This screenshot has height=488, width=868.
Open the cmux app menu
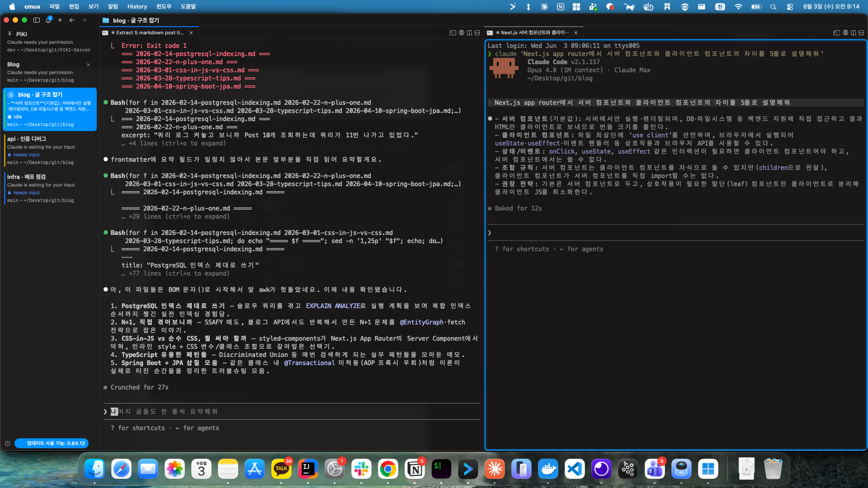(32, 6)
